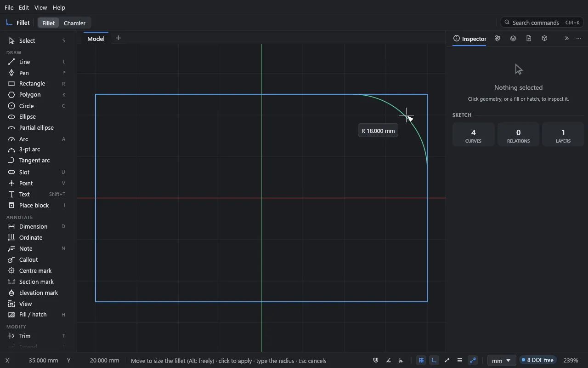588x368 pixels.
Task: Select the Point tool
Action: pos(37,183)
